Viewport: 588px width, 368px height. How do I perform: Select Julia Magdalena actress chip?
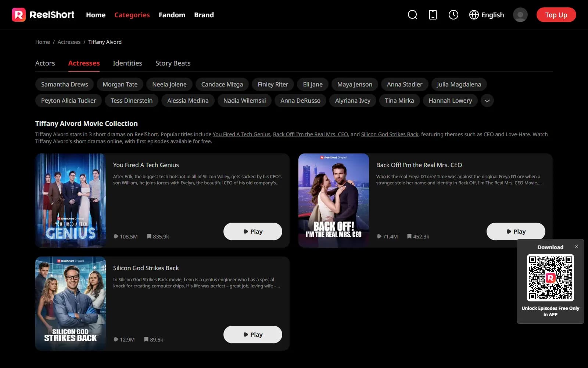tap(459, 84)
